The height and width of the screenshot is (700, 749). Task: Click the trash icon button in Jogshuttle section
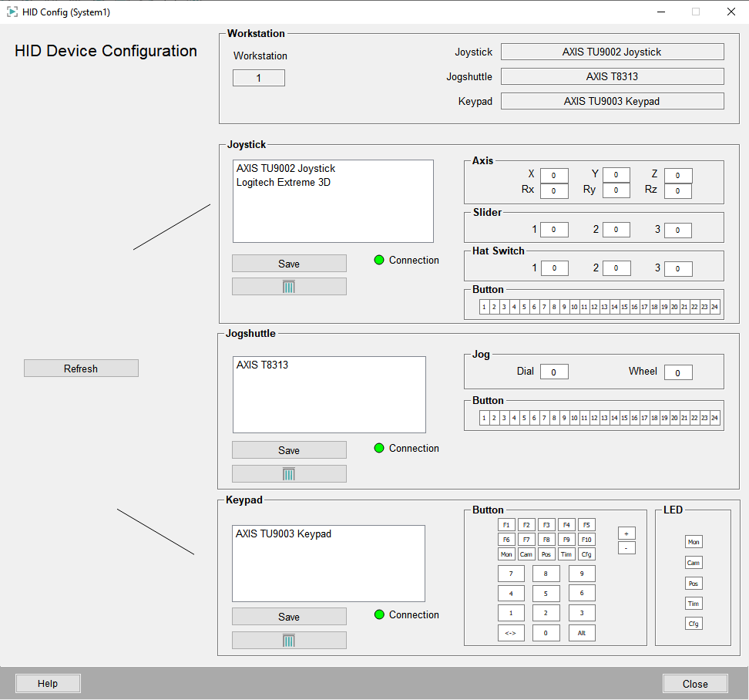pyautogui.click(x=289, y=474)
